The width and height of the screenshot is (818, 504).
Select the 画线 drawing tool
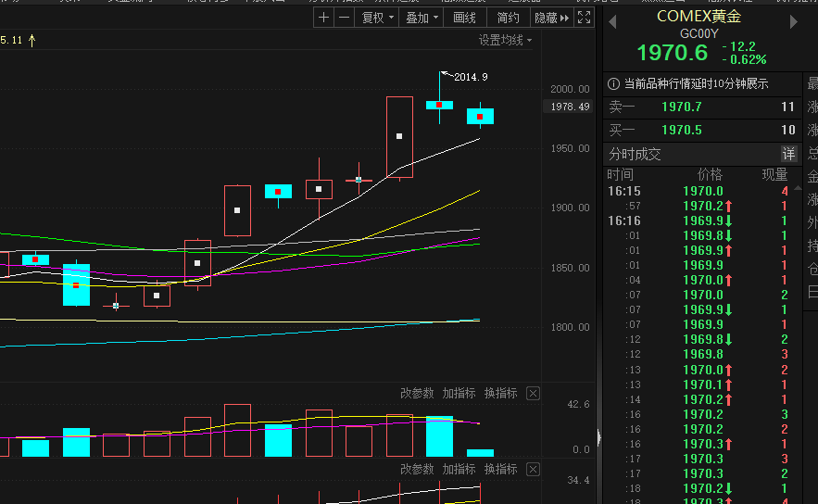pyautogui.click(x=465, y=18)
